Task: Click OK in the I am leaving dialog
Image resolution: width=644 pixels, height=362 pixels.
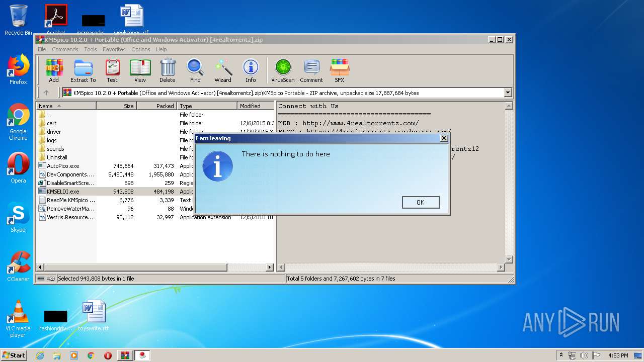Action: pyautogui.click(x=421, y=202)
